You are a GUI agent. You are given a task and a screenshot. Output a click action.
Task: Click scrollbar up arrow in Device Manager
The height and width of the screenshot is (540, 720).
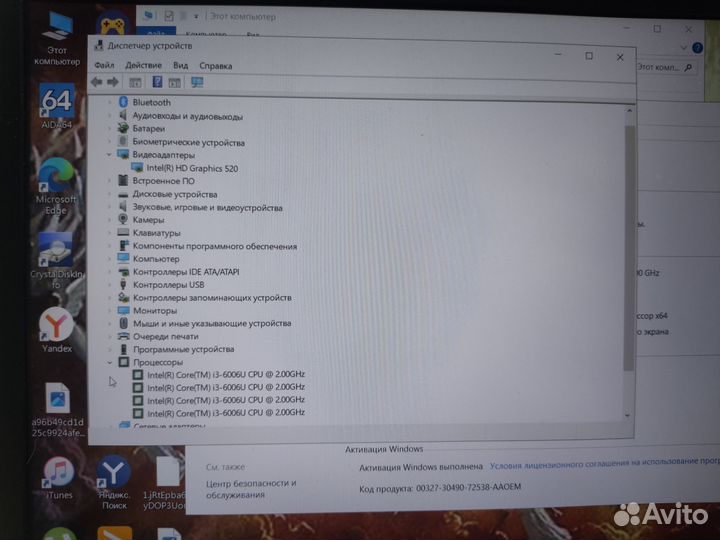pyautogui.click(x=630, y=111)
